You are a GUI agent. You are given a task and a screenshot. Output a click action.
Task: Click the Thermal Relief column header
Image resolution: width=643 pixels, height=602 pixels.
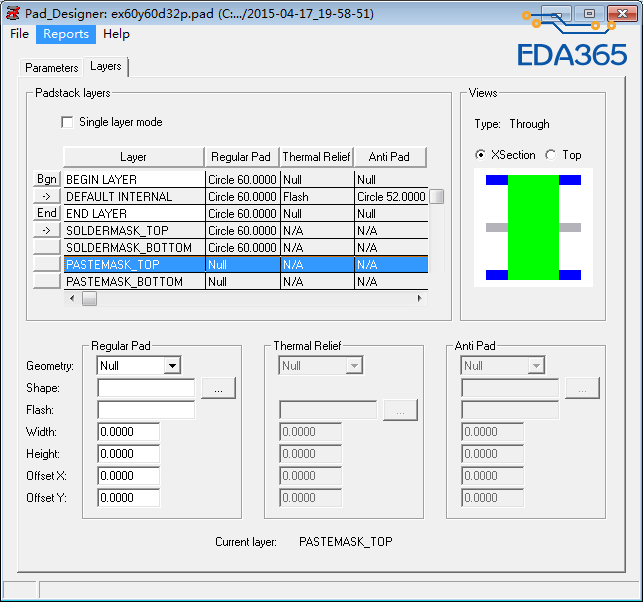click(x=317, y=157)
